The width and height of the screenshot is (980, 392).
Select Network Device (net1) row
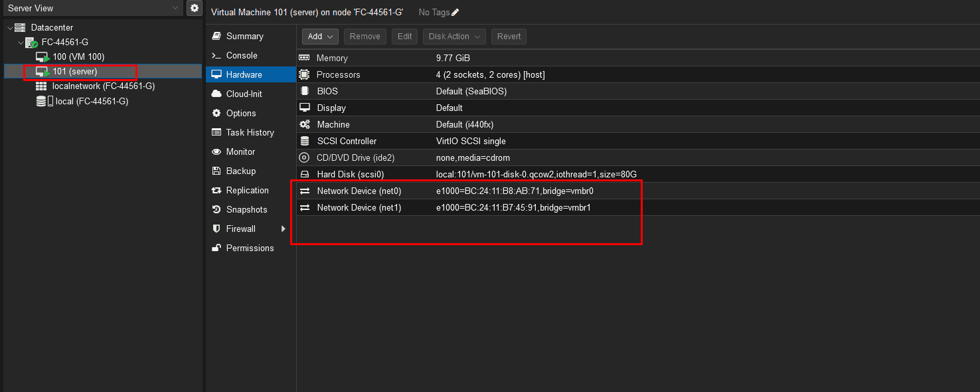pos(637,208)
